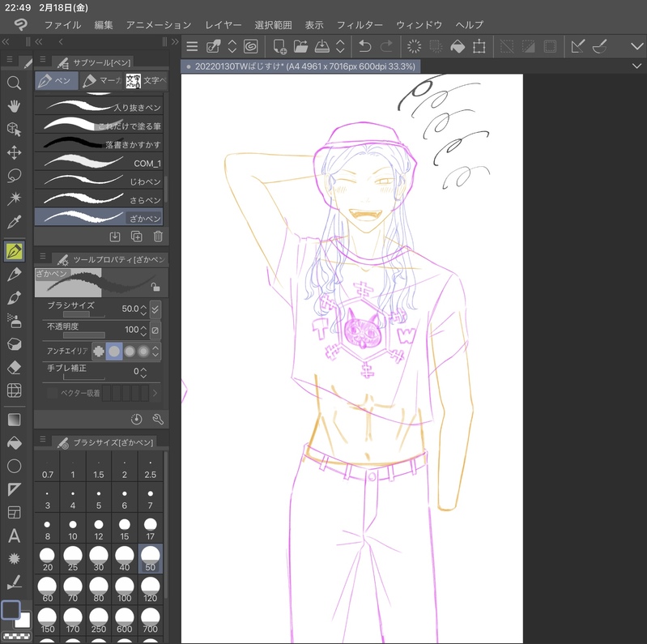Click the Clear selection sparkle icon

pos(414,46)
